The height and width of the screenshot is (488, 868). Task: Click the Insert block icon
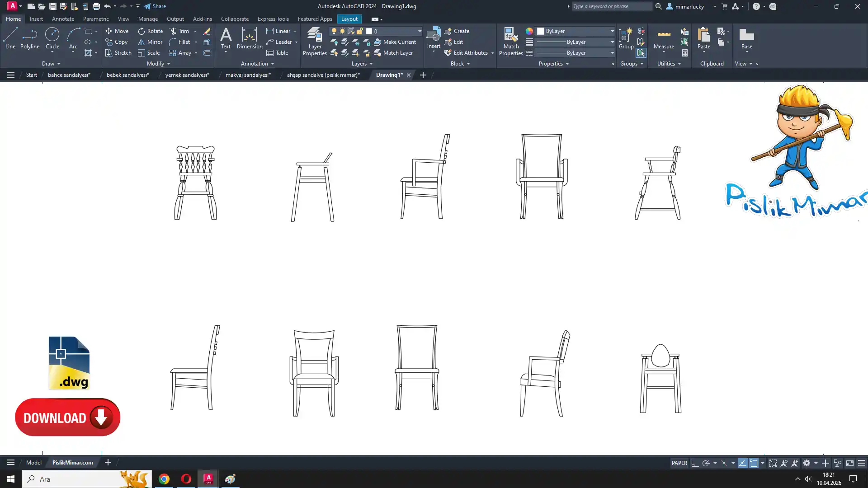click(x=433, y=35)
